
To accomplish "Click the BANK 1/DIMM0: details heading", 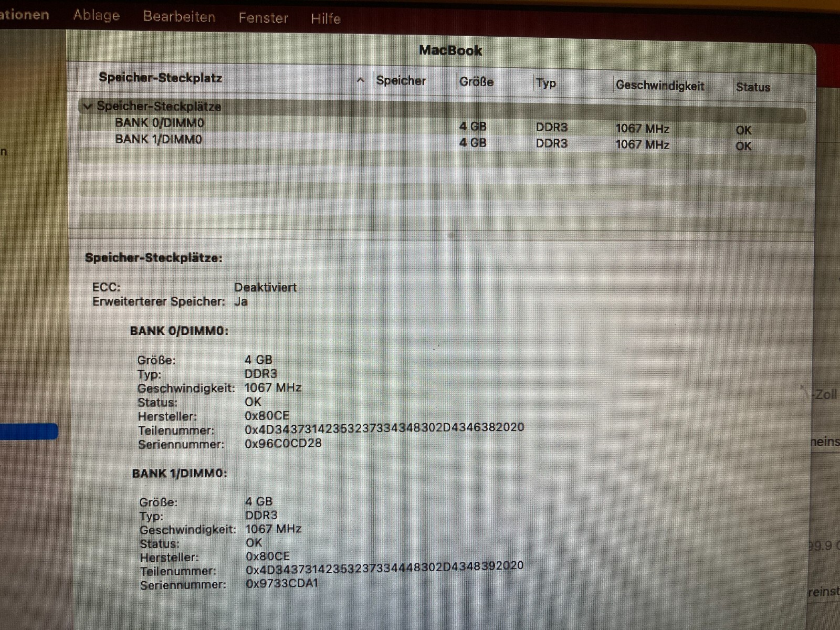I will (x=179, y=473).
